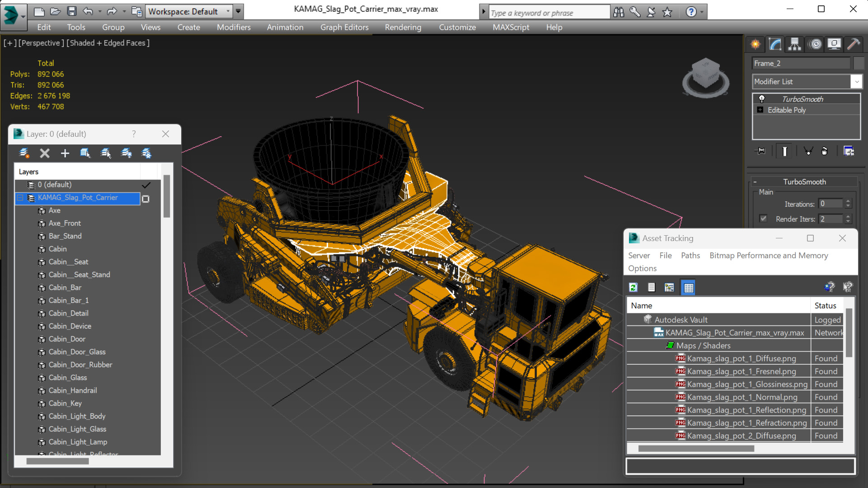Click the Redo arrow icon
The width and height of the screenshot is (868, 488).
pyautogui.click(x=112, y=12)
